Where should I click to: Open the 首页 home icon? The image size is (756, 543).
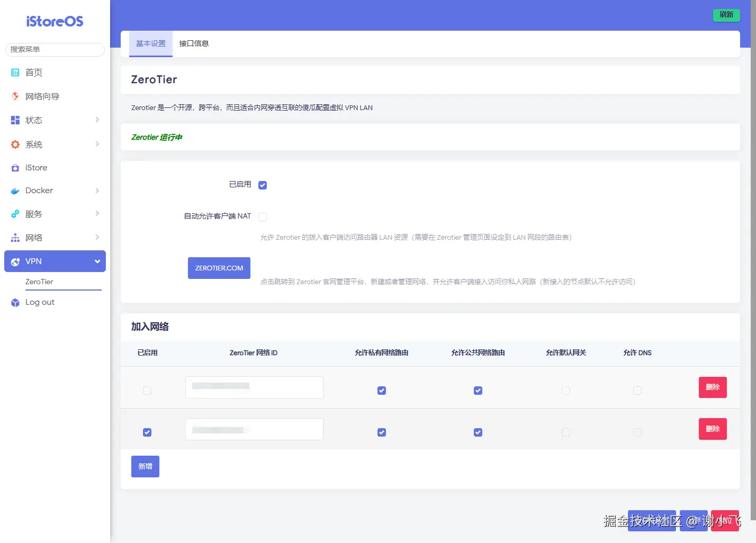[15, 73]
